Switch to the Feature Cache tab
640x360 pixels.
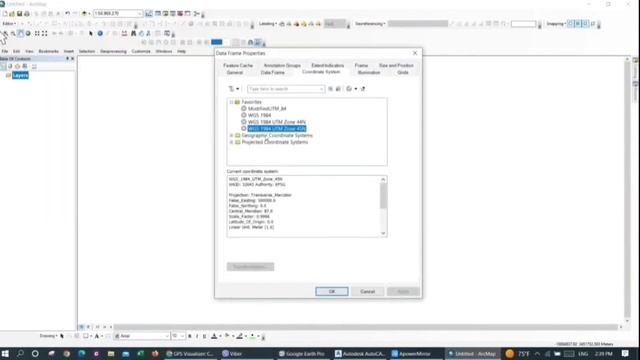(x=238, y=66)
